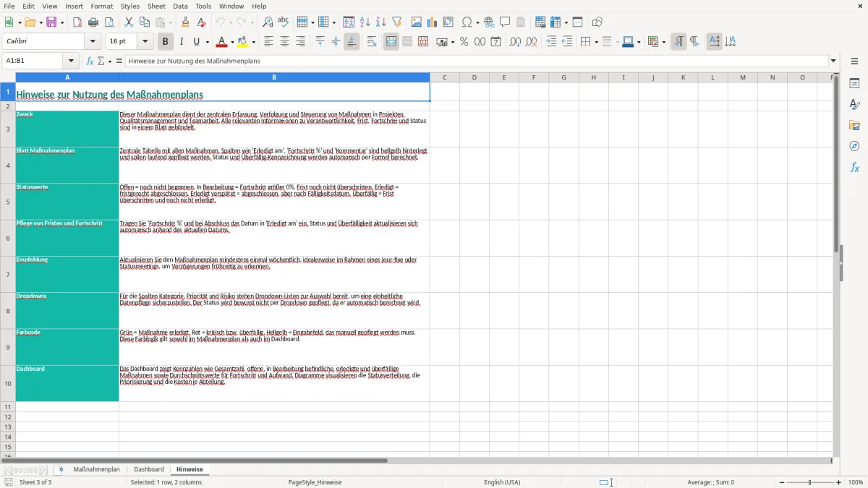The image size is (868, 488).
Task: Insert an image
Action: [417, 22]
